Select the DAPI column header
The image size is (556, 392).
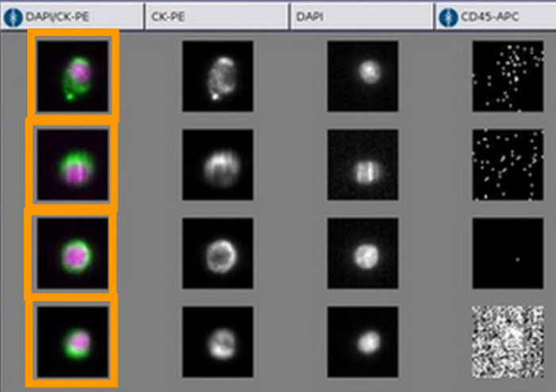[x=361, y=16]
